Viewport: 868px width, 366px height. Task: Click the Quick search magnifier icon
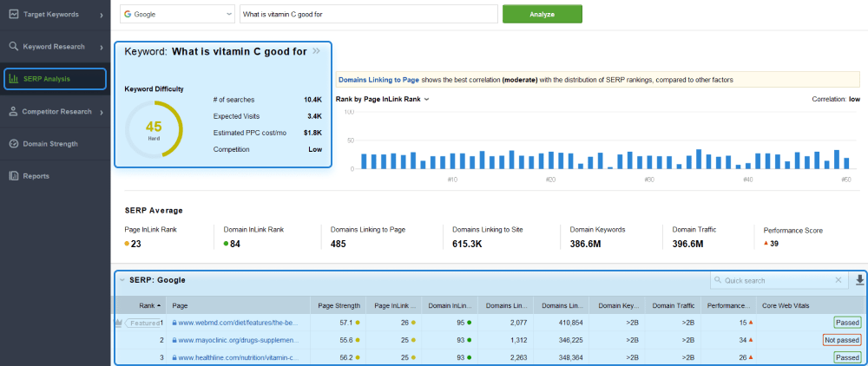pyautogui.click(x=718, y=280)
